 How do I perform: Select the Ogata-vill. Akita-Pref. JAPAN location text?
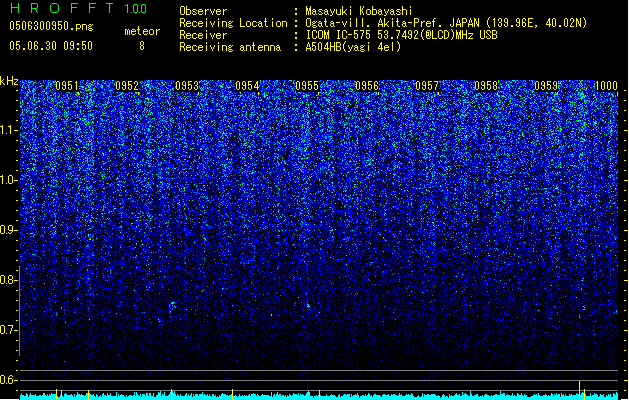[446, 23]
